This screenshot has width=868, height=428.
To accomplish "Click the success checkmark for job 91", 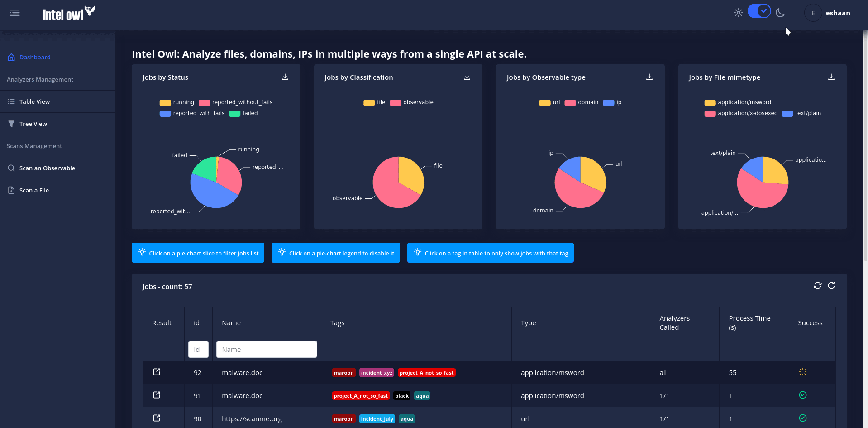I will click(803, 395).
